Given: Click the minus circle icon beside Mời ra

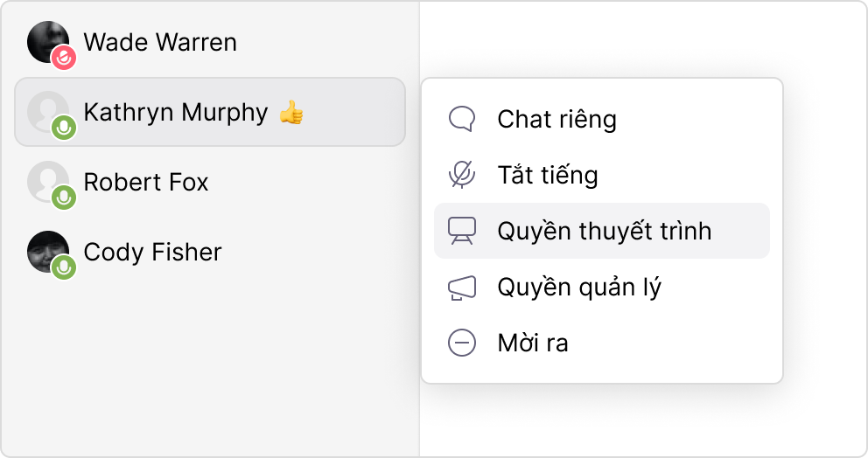Looking at the screenshot, I should (461, 343).
